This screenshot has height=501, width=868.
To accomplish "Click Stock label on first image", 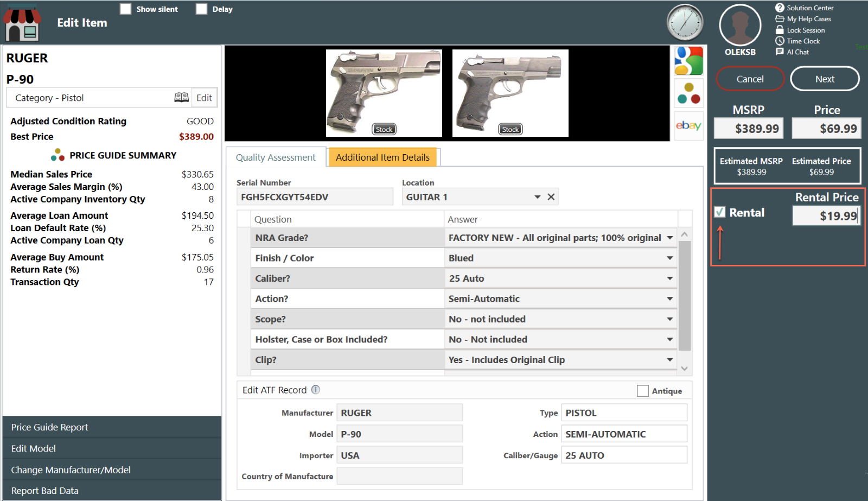I will pyautogui.click(x=384, y=129).
